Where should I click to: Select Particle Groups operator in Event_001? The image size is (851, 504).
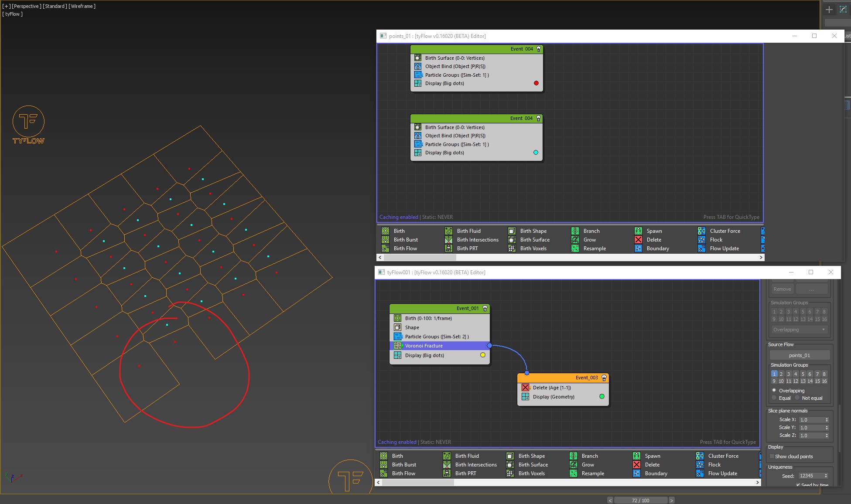440,337
